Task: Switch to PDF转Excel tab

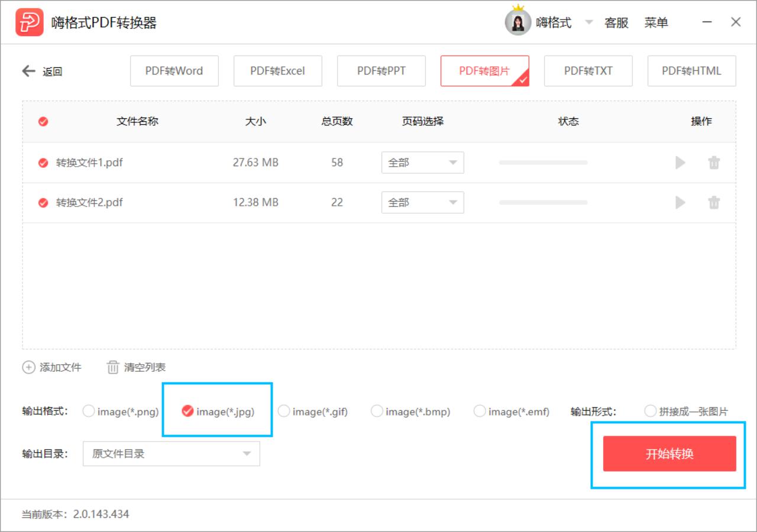Action: click(x=278, y=71)
